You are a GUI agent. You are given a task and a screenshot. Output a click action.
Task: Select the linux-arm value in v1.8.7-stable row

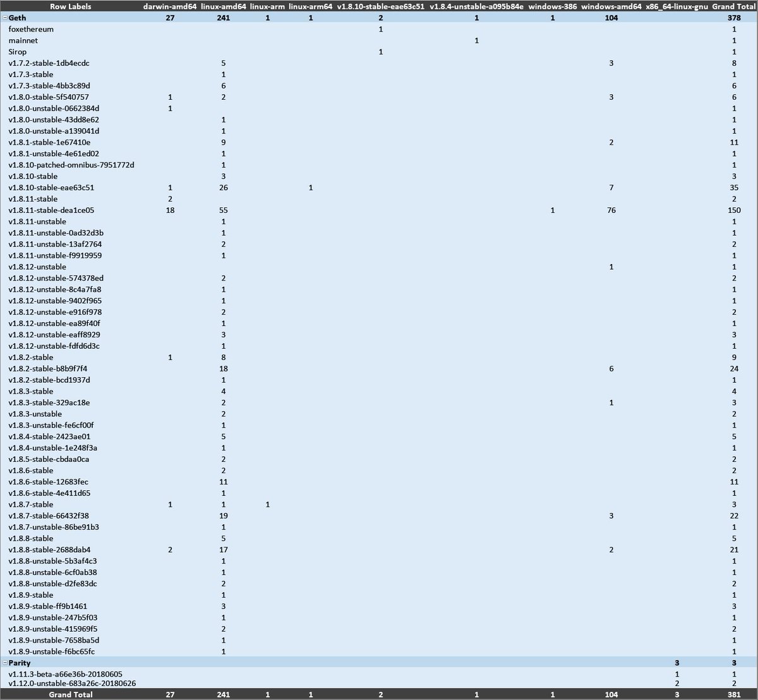[268, 505]
